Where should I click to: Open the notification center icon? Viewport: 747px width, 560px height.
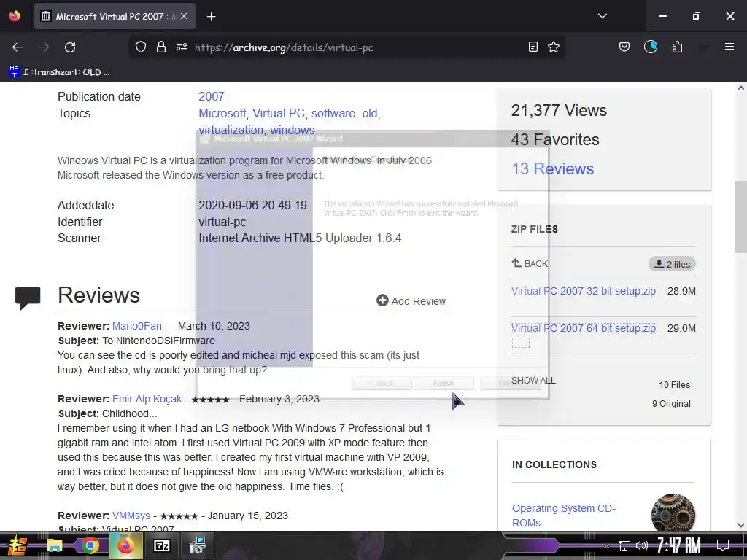(x=723, y=545)
